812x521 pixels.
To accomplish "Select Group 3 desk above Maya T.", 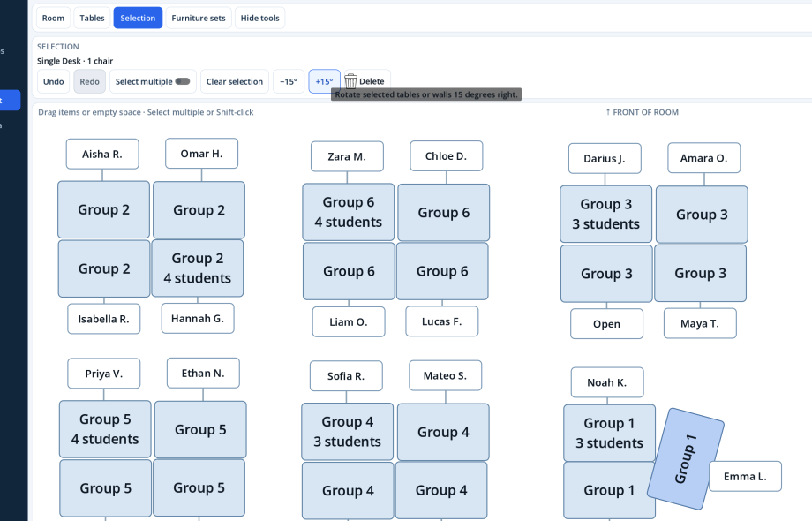I will 700,273.
